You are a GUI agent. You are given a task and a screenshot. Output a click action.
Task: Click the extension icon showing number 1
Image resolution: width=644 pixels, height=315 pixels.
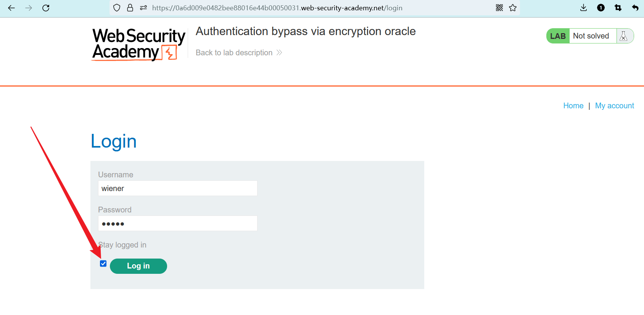(x=601, y=8)
